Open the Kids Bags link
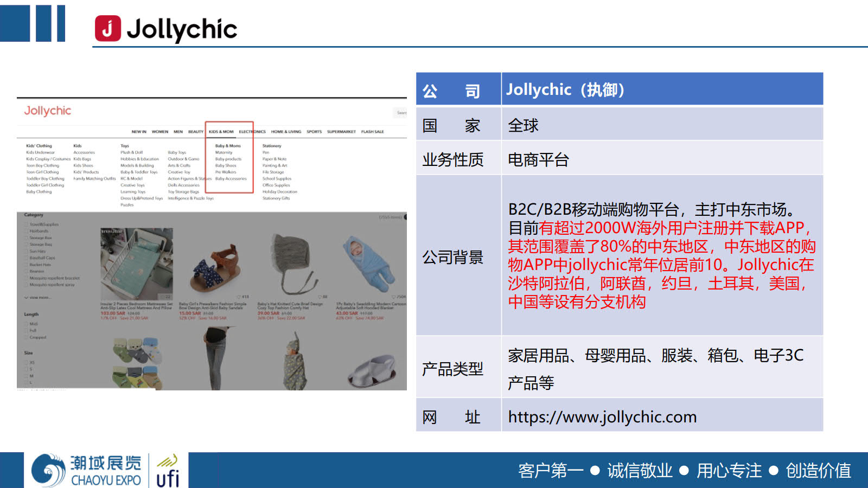Image resolution: width=868 pixels, height=488 pixels. pyautogui.click(x=82, y=159)
